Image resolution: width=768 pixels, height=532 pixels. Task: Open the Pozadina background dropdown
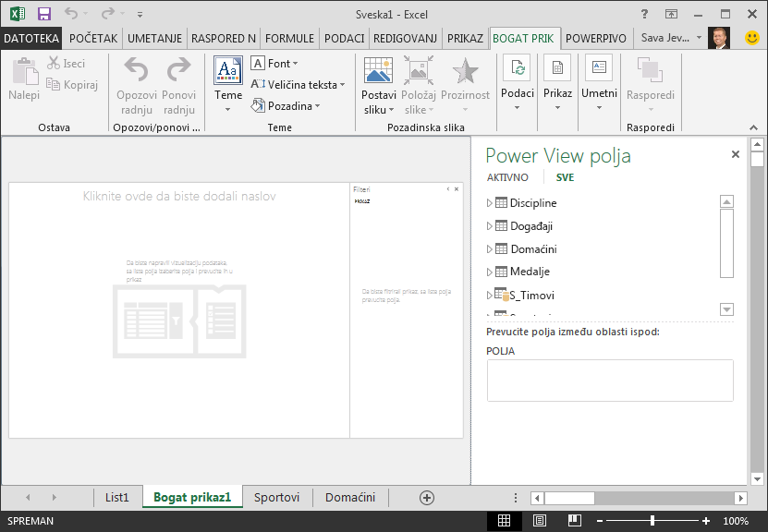tap(286, 105)
